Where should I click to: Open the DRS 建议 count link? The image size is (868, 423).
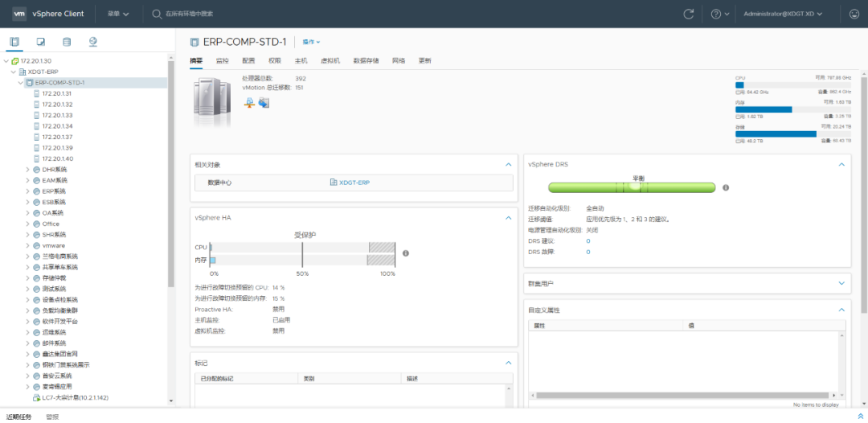pos(588,241)
